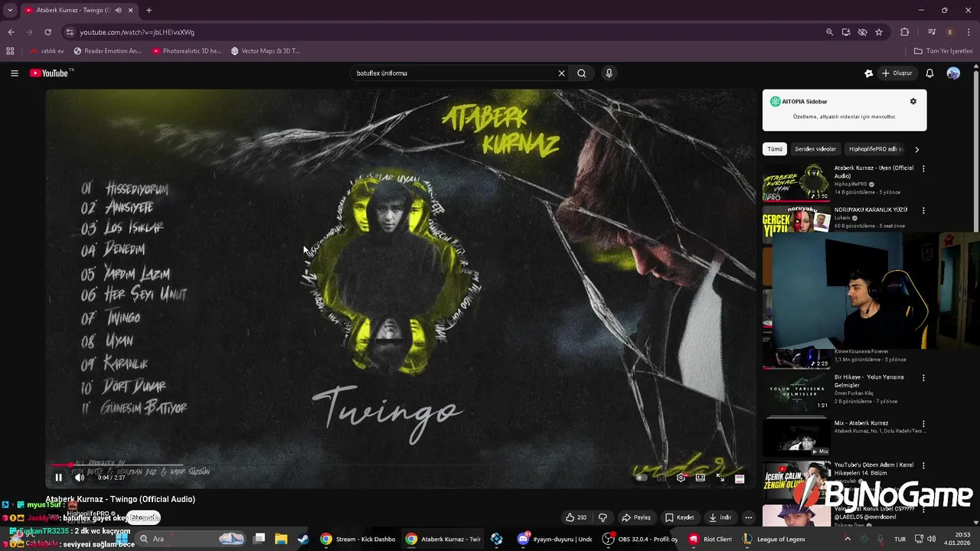Image resolution: width=980 pixels, height=551 pixels.
Task: Open video player settings gear
Action: pyautogui.click(x=681, y=478)
